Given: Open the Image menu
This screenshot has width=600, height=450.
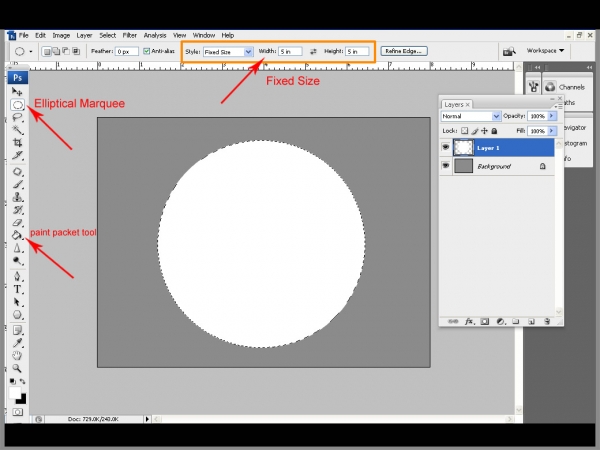Looking at the screenshot, I should (61, 35).
